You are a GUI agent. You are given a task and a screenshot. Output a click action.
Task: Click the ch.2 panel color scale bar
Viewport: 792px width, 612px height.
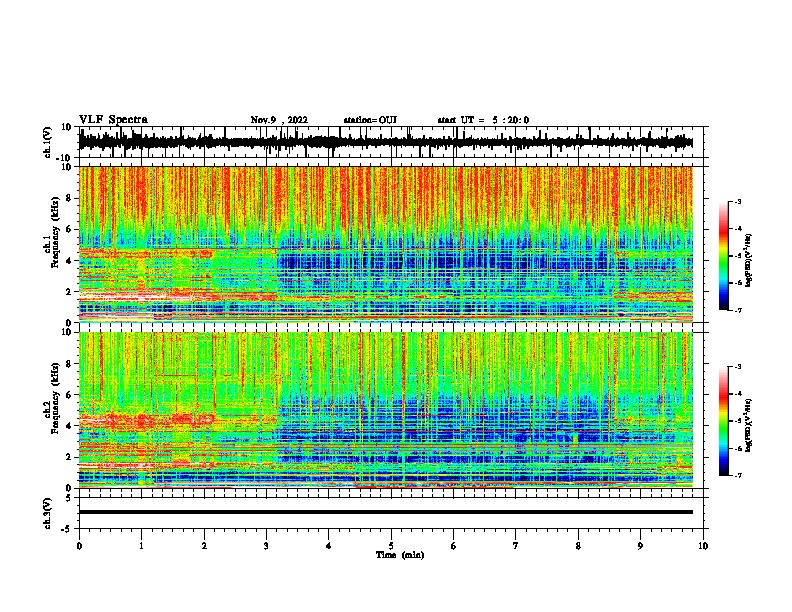(724, 421)
